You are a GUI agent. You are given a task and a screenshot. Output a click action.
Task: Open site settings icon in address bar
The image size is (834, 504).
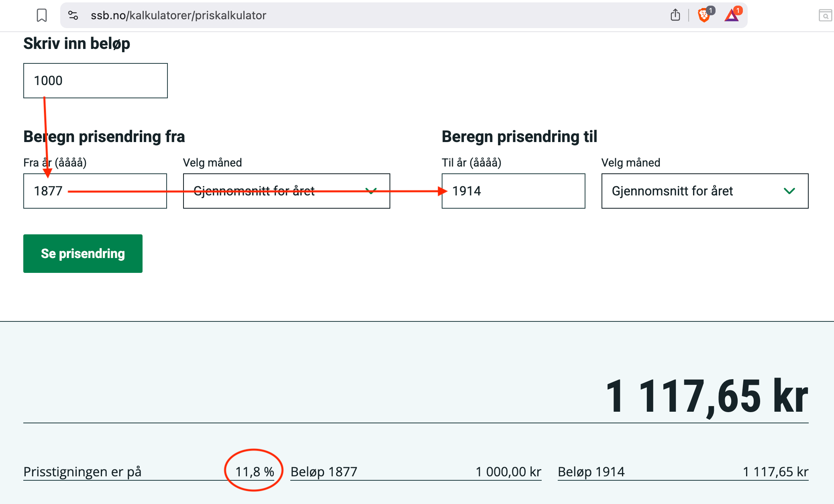[73, 16]
